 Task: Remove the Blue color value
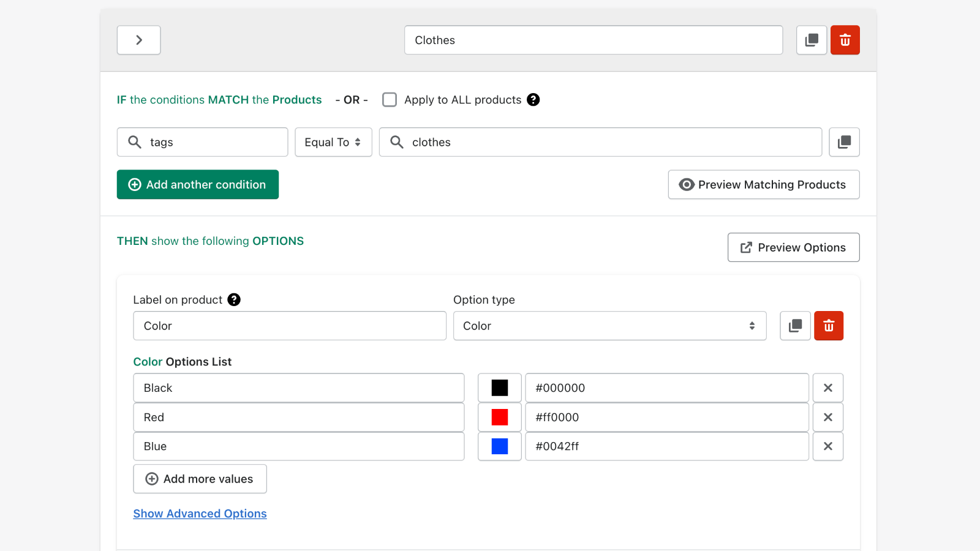827,446
